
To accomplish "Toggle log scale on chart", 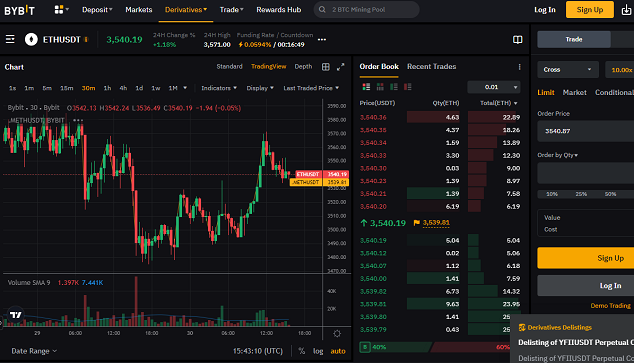I will click(x=318, y=351).
